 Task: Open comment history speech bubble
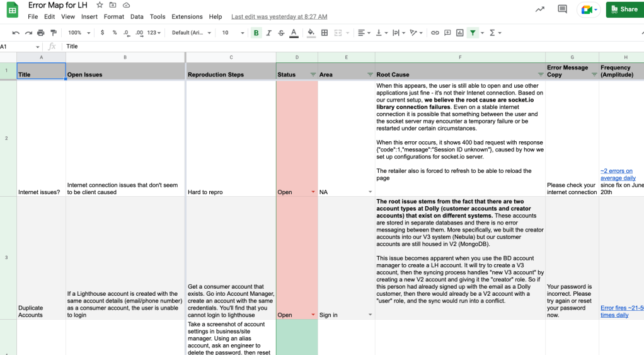[x=562, y=9]
